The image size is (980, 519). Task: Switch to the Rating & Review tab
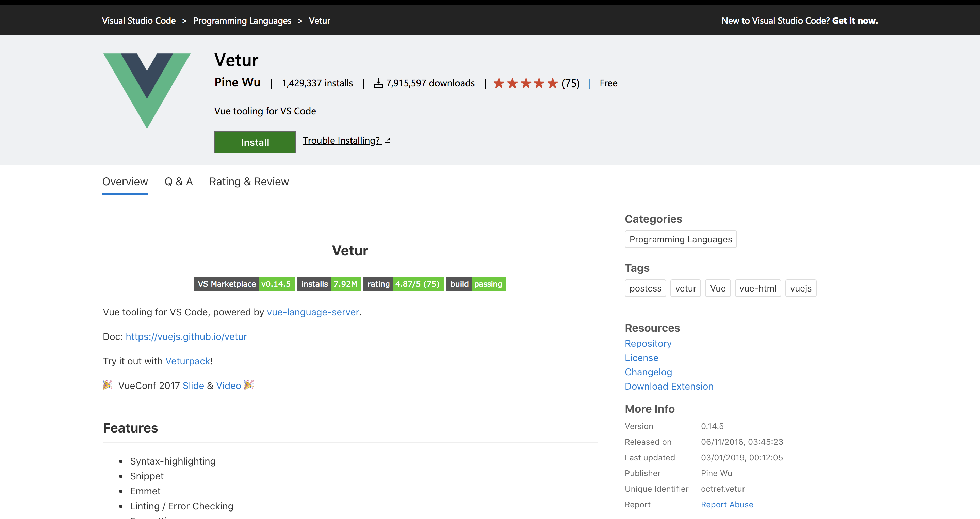tap(249, 182)
